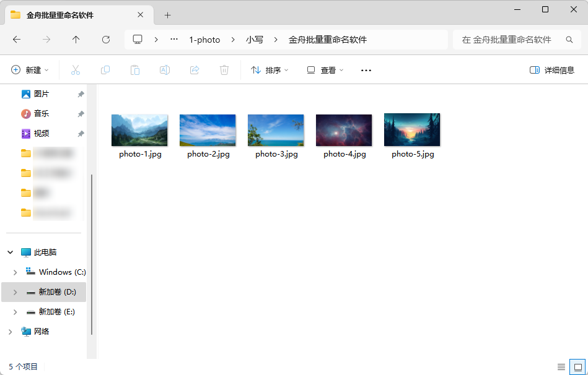Click the Cut icon on the toolbar
The width and height of the screenshot is (588, 375).
tap(76, 70)
